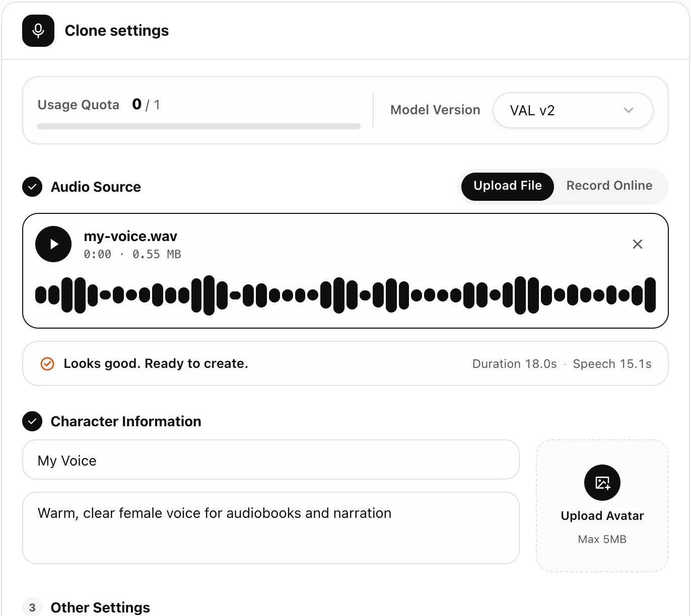Click the Max 5MB label
The image size is (691, 616).
pos(602,540)
